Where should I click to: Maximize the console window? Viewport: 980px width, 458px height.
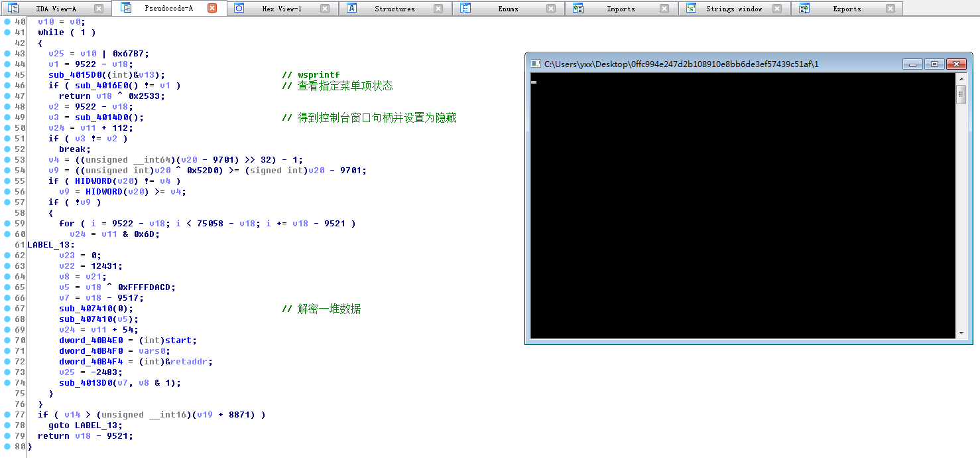934,64
